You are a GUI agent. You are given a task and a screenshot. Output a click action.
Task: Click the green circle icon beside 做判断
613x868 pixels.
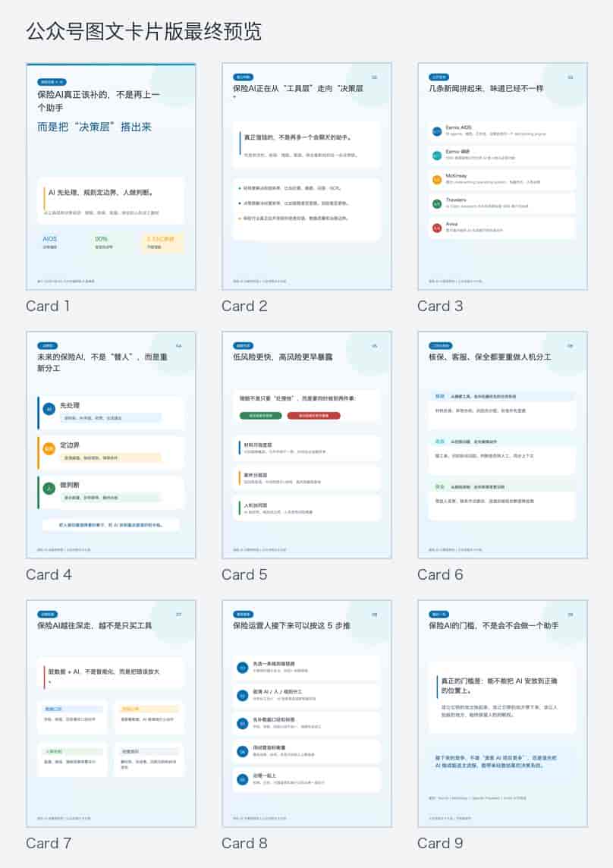click(49, 489)
